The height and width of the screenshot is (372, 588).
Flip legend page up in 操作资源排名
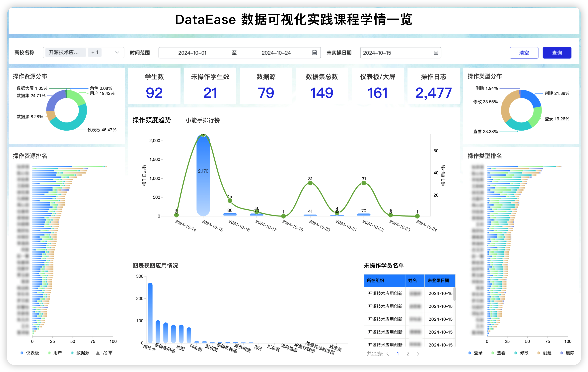(x=98, y=353)
